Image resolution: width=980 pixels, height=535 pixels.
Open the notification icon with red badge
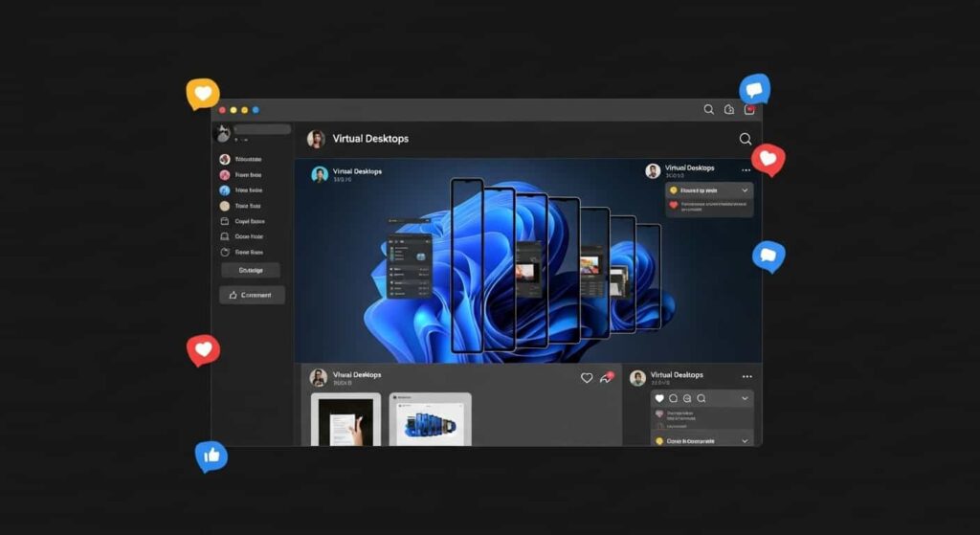(749, 110)
